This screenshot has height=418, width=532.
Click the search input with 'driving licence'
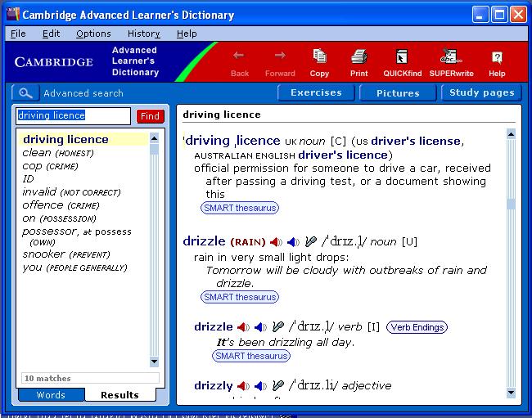pos(74,116)
